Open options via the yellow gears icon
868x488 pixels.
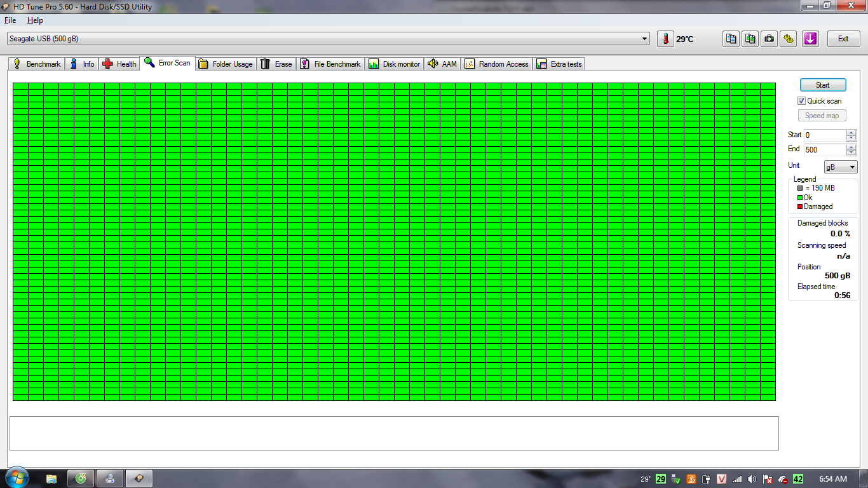(789, 39)
